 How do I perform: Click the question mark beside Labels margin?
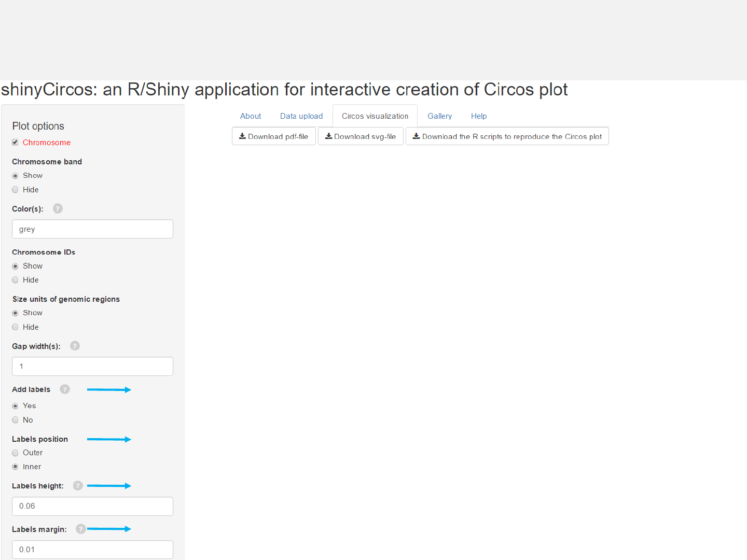tap(80, 529)
